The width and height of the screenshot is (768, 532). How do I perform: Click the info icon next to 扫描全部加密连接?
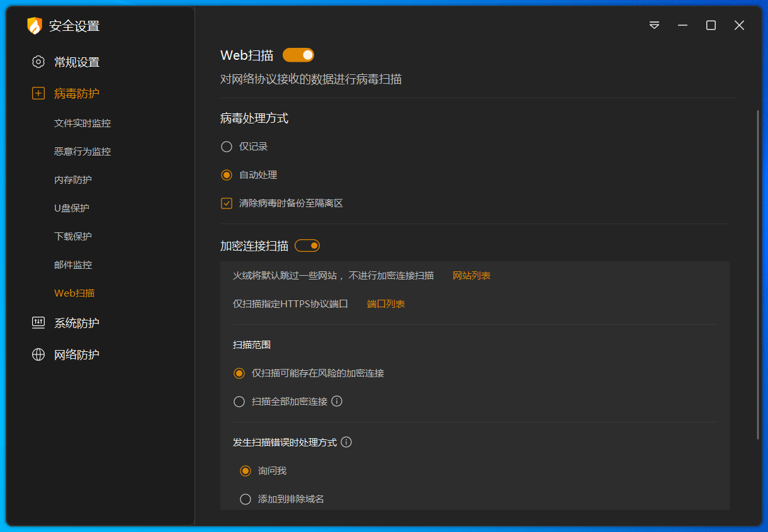pos(336,401)
